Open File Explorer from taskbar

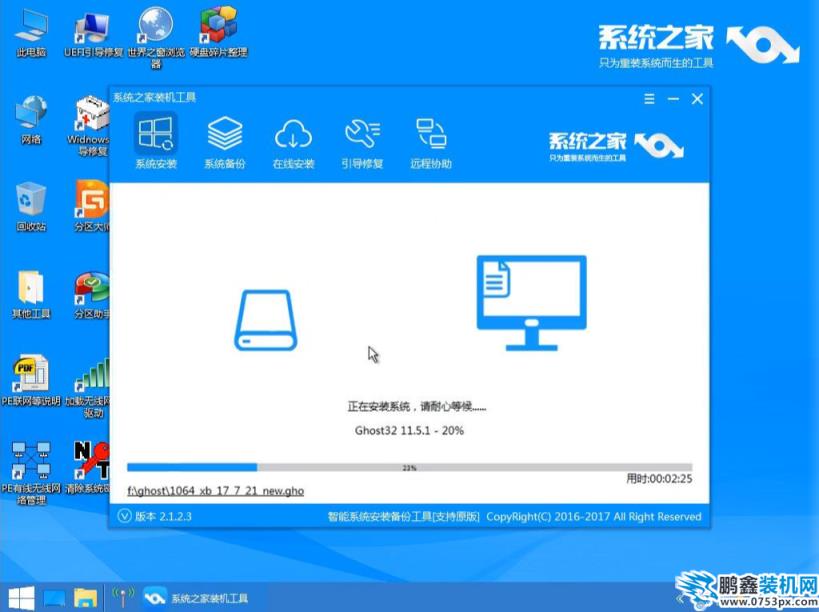coord(86,598)
